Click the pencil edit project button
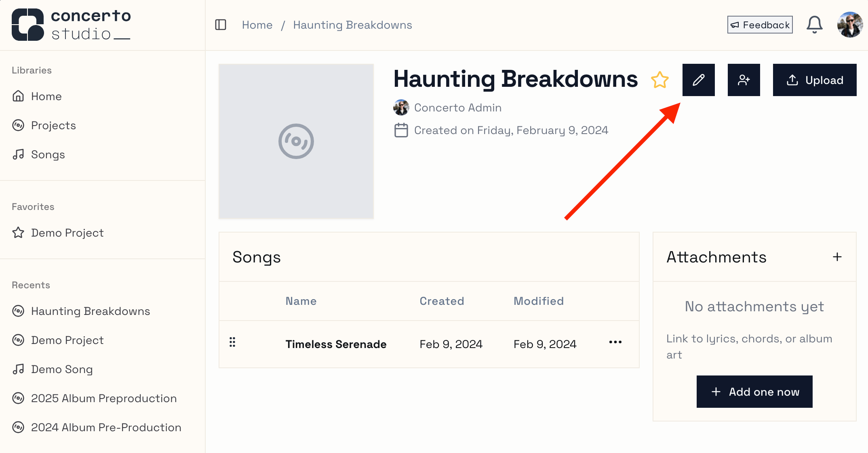The image size is (868, 453). point(699,80)
